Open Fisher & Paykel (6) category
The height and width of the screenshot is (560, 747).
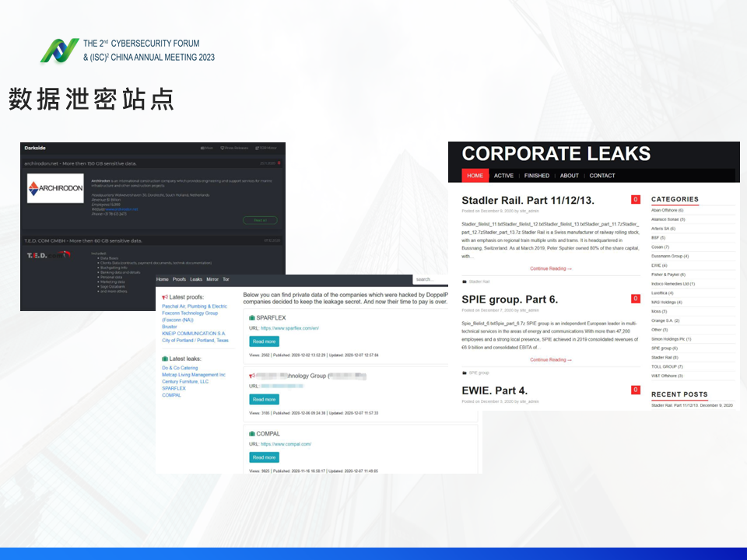coord(668,275)
